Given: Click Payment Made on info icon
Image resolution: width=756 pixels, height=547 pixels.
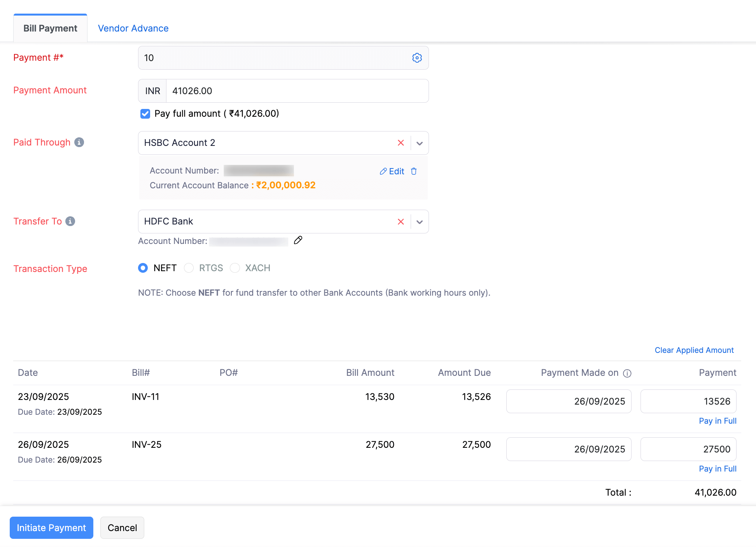Looking at the screenshot, I should click(627, 373).
